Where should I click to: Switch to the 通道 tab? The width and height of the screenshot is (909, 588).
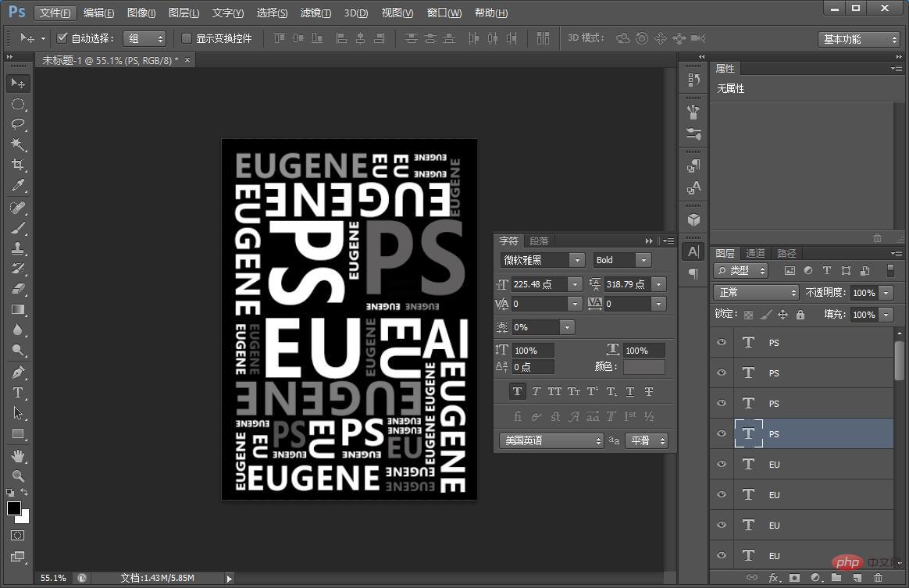point(755,253)
